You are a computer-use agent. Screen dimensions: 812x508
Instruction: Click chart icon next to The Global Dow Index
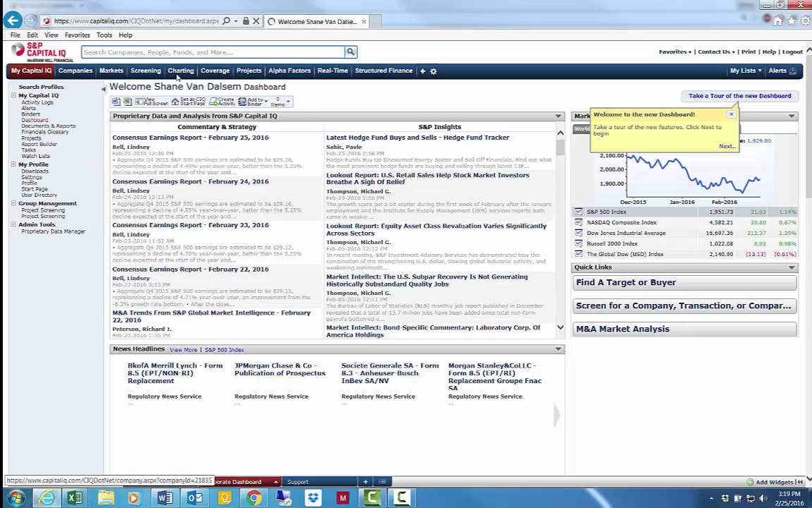(579, 254)
